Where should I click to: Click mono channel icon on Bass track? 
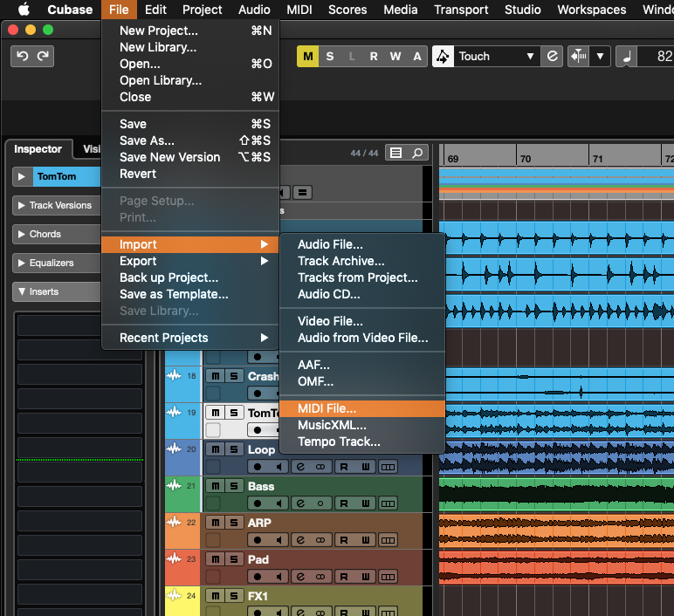click(320, 503)
